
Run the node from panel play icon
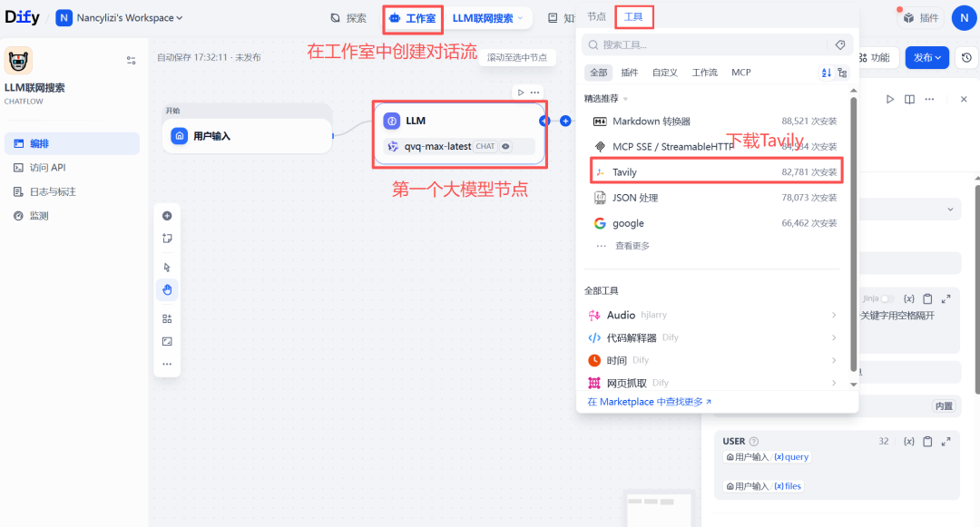tap(889, 99)
